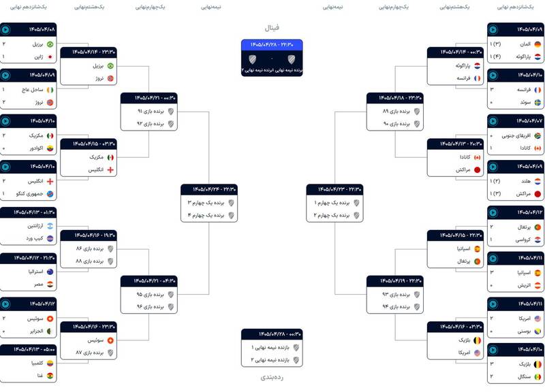The image size is (545, 392).
Task: Select England flag in Mexico vs England match
Action: [x=110, y=169]
